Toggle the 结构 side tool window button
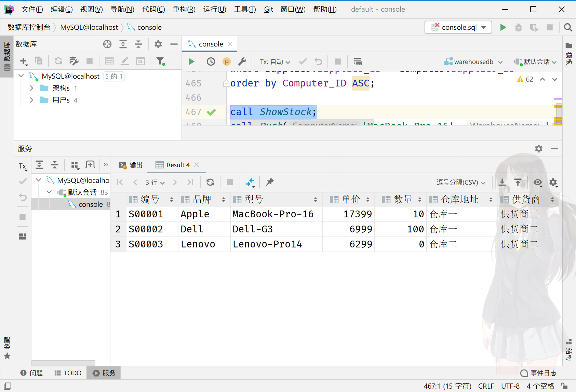 coord(569,350)
